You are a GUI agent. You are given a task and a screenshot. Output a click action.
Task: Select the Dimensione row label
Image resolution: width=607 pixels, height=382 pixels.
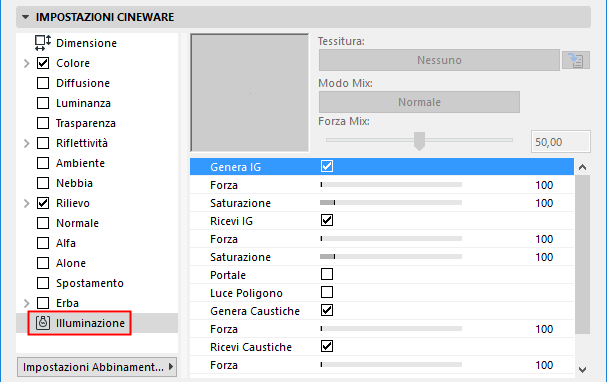tap(86, 43)
